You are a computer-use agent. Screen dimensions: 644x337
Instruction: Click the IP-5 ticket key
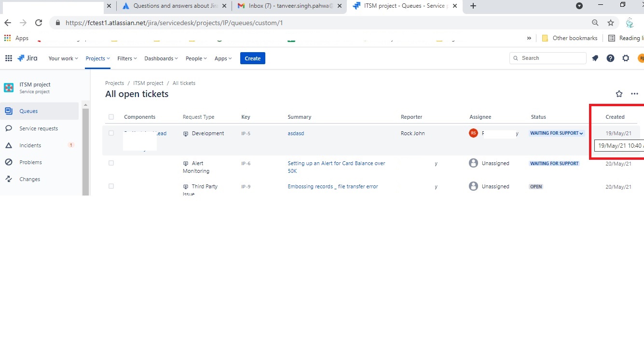point(246,133)
